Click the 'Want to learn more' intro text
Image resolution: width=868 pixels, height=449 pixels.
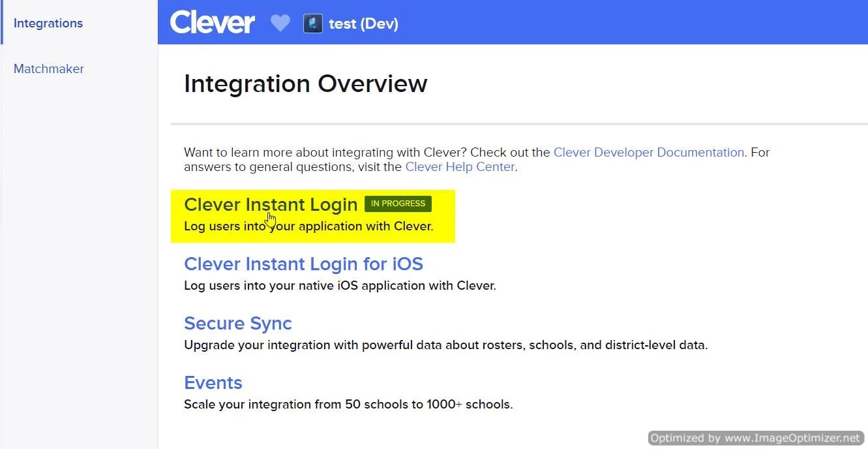(x=477, y=159)
